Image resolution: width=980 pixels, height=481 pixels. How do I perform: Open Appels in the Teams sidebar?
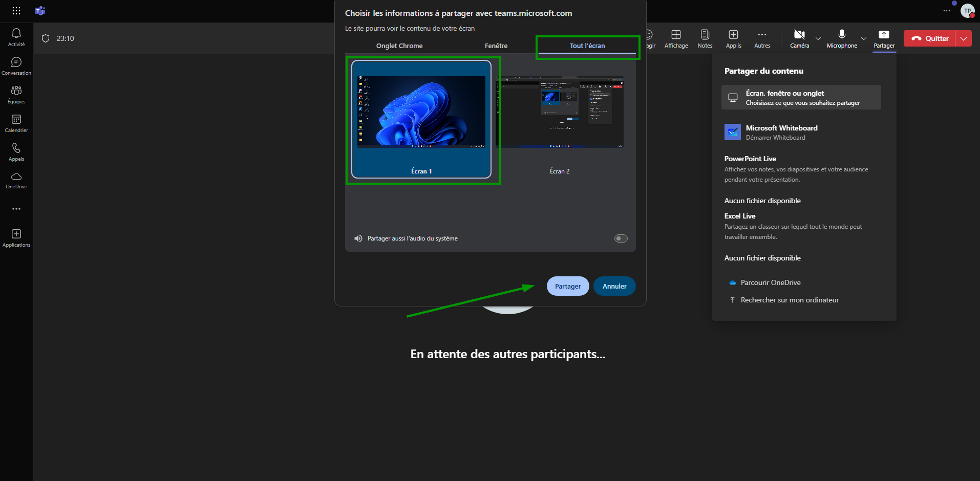coord(16,152)
